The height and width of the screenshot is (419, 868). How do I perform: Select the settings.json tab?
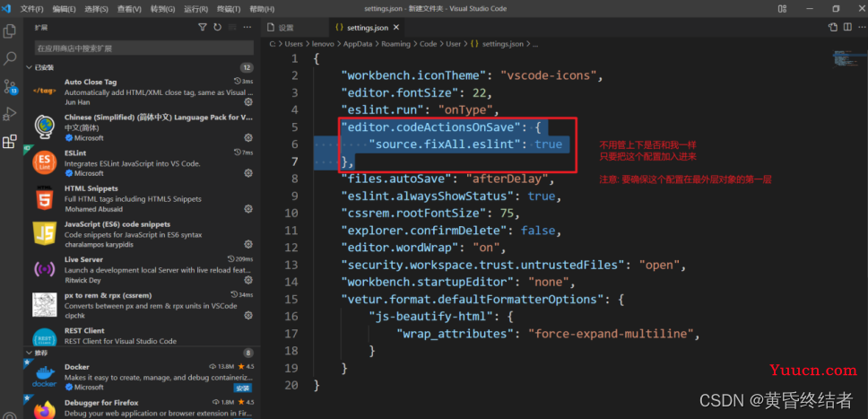[367, 28]
